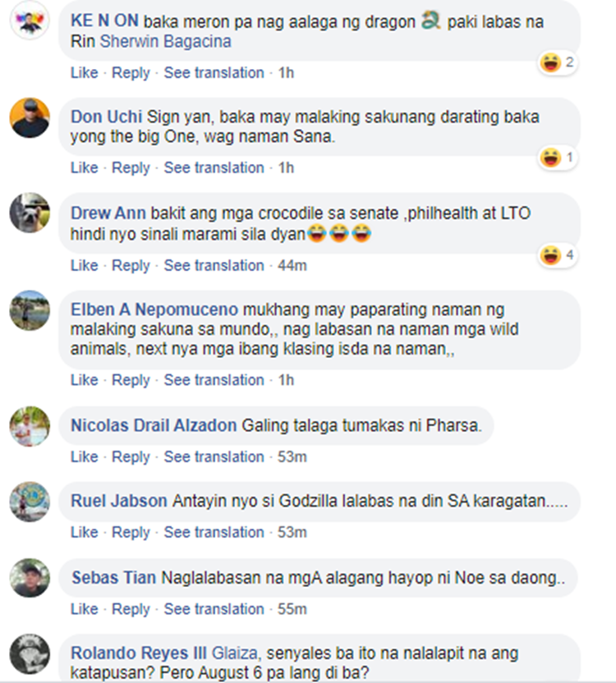Open tagged name Glaiza in Rolando's comment

[x=236, y=653]
